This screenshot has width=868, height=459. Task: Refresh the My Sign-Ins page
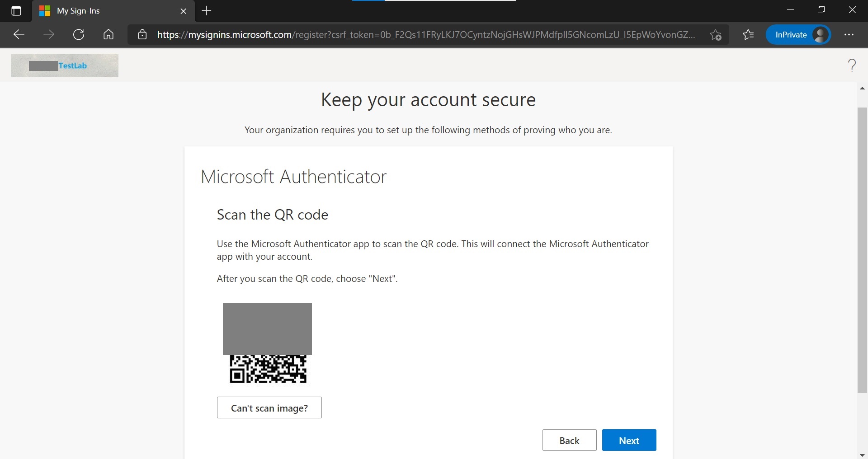[79, 35]
